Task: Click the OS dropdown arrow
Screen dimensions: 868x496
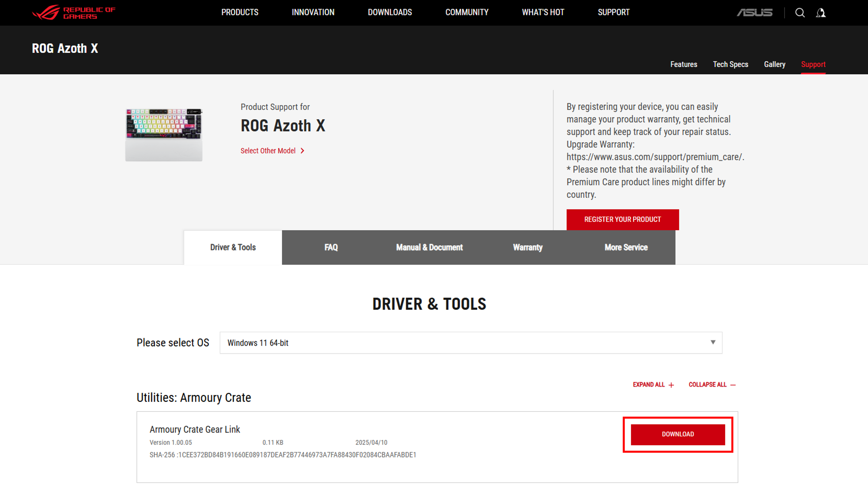Action: tap(713, 342)
